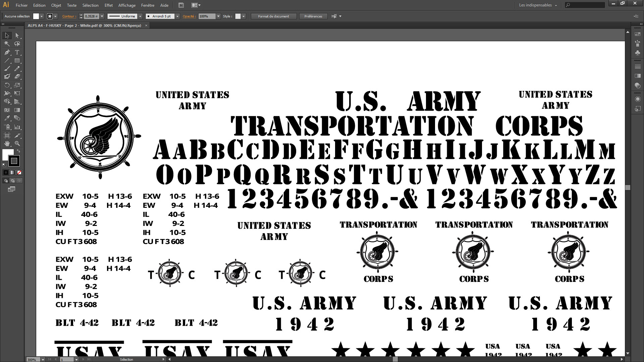Viewport: 644px width, 362px height.
Task: Select the Slice tool
Action: point(17,135)
